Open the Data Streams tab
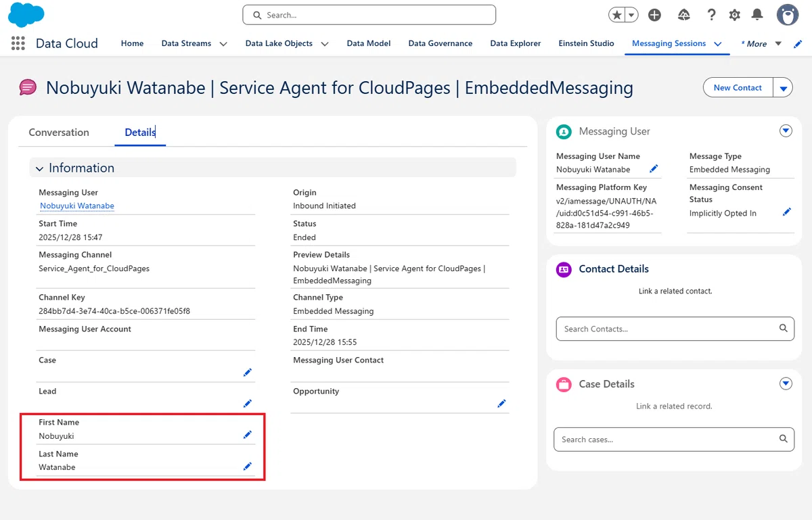The width and height of the screenshot is (812, 520). click(x=186, y=43)
